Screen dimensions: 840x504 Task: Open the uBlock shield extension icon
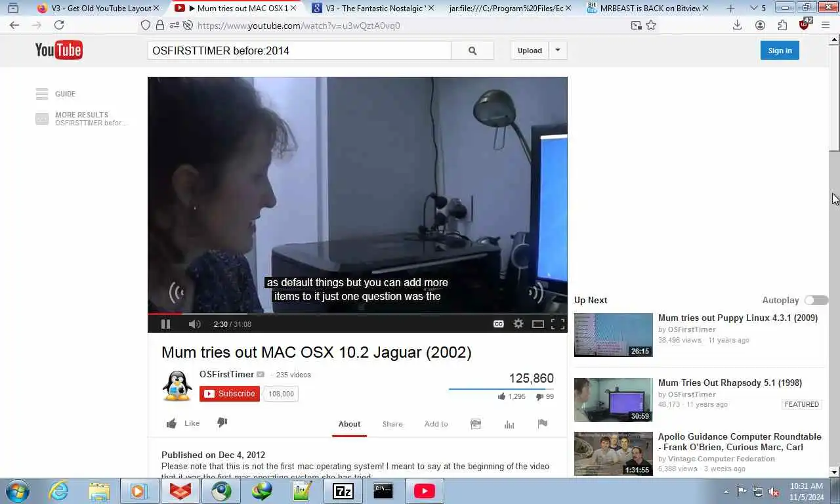805,24
